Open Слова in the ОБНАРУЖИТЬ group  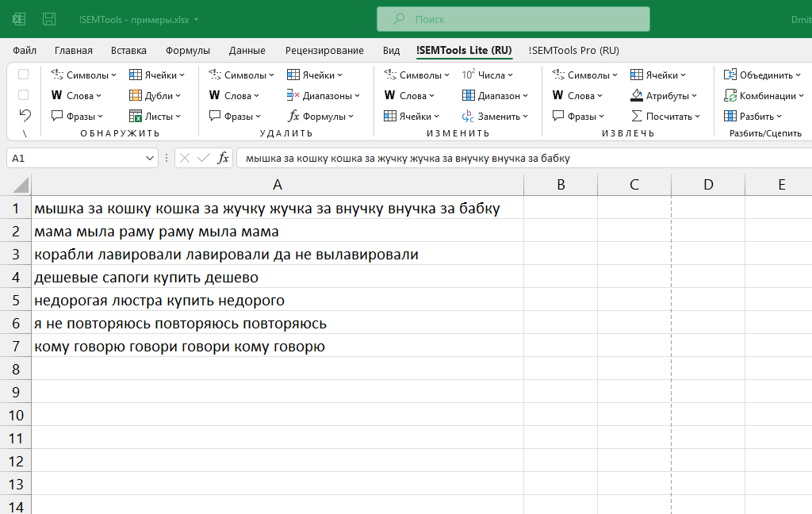coord(76,96)
